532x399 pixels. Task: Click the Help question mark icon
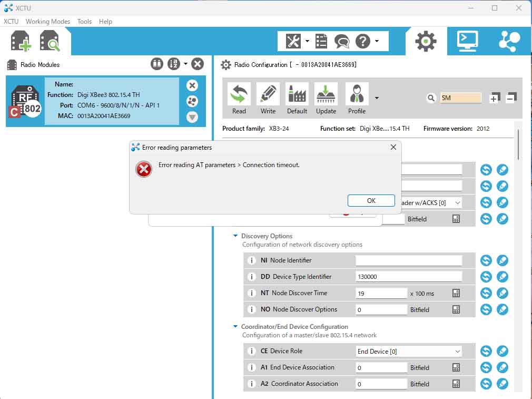(x=363, y=41)
